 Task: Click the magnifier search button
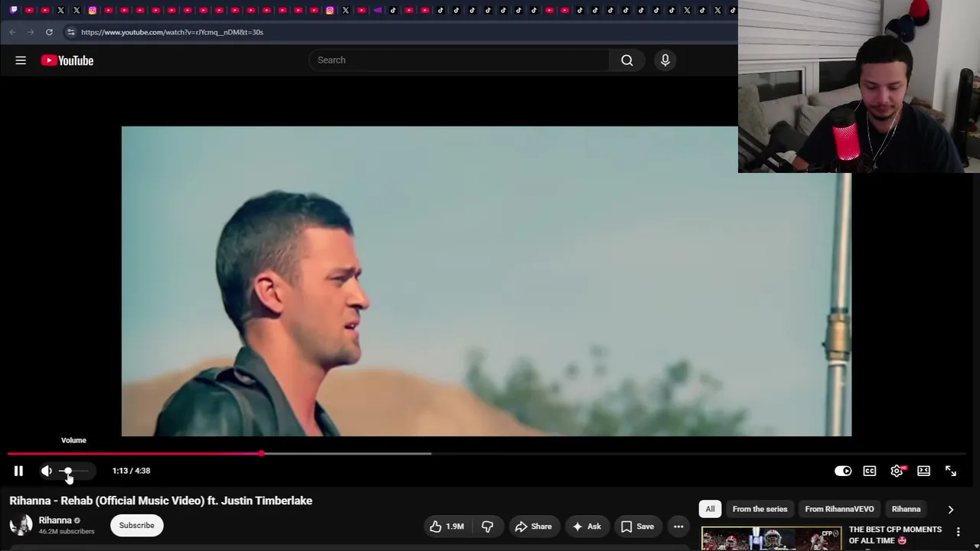click(x=627, y=60)
